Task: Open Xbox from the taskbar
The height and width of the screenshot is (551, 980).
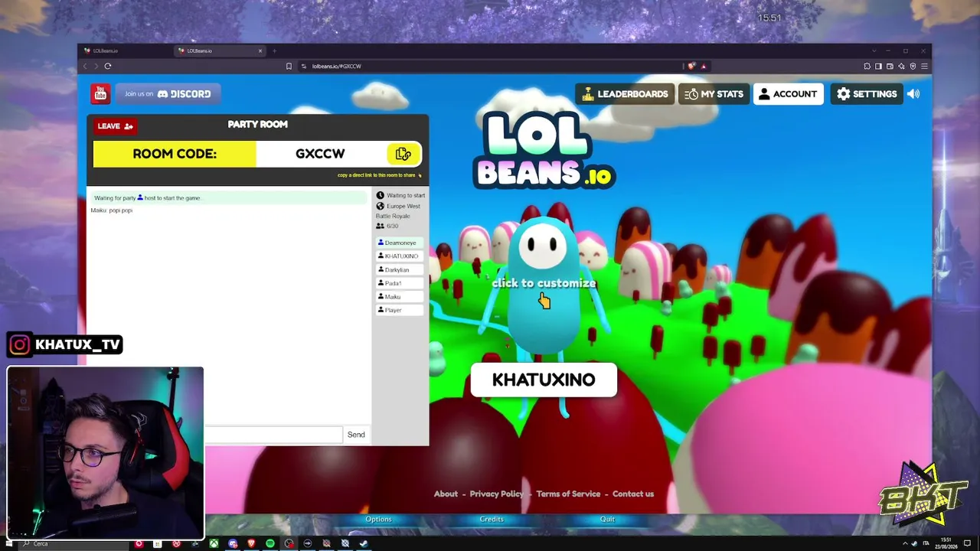Action: coord(214,543)
